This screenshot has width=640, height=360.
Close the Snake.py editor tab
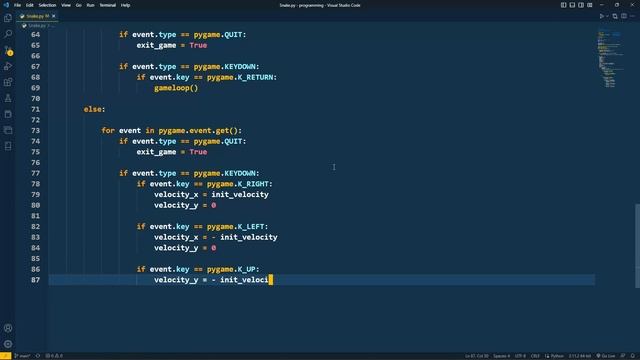tap(53, 16)
